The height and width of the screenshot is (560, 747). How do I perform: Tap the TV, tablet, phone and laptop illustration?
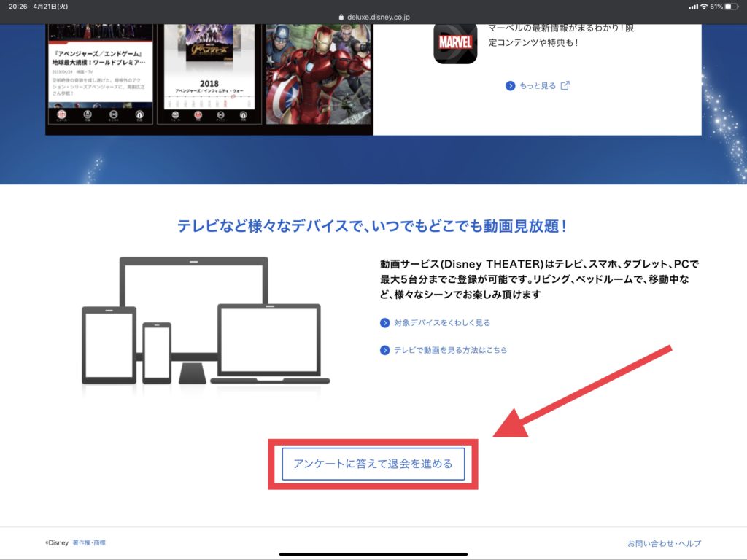[x=206, y=321]
